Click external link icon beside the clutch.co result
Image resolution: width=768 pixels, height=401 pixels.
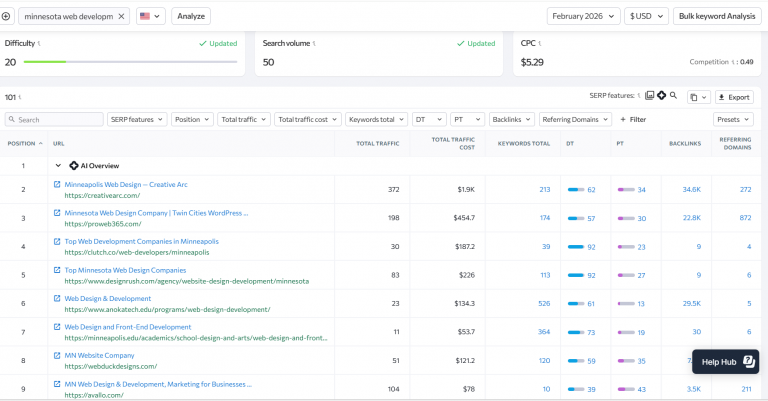[56, 241]
